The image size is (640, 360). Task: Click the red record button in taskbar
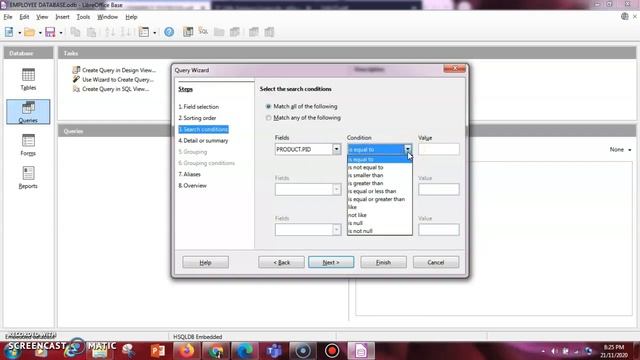(x=332, y=351)
